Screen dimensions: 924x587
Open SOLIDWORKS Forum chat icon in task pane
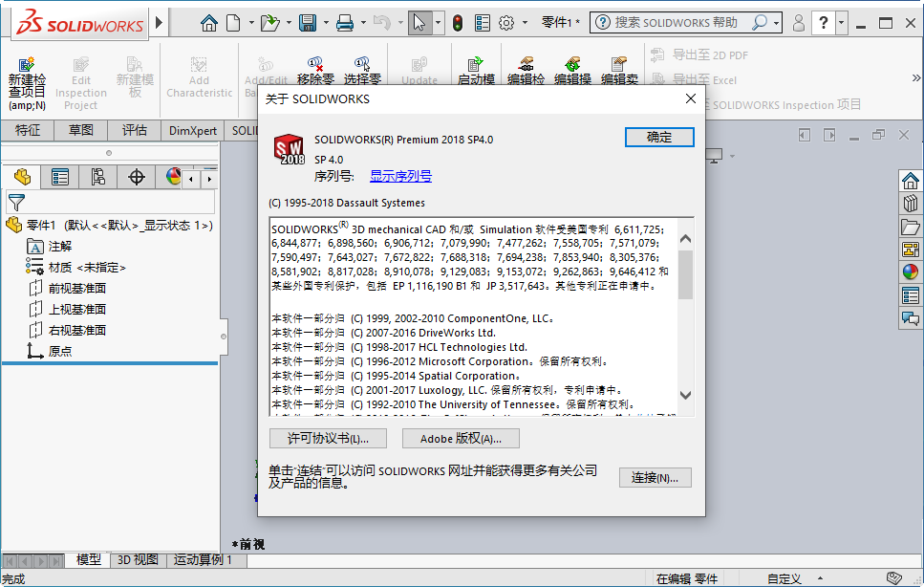(x=911, y=319)
